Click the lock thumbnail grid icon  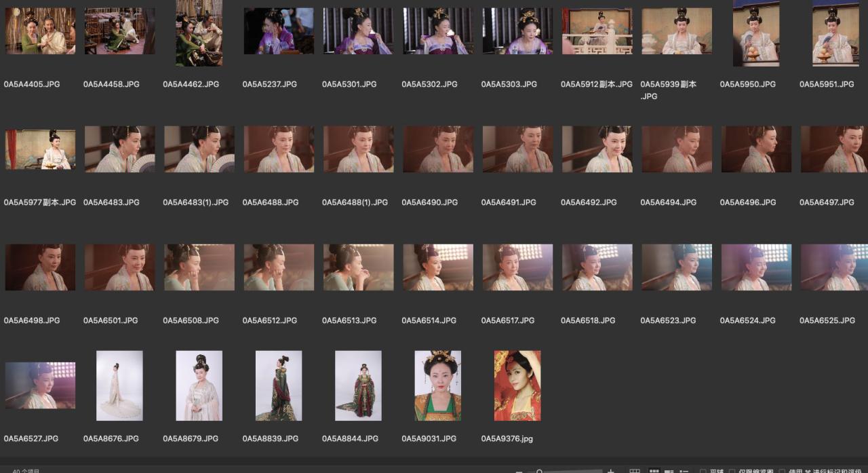(x=635, y=471)
